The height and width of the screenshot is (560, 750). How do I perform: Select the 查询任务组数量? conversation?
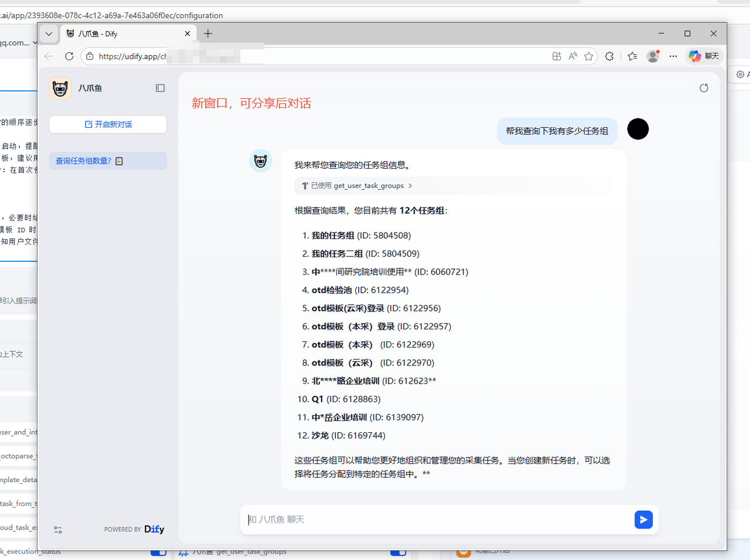coord(108,161)
